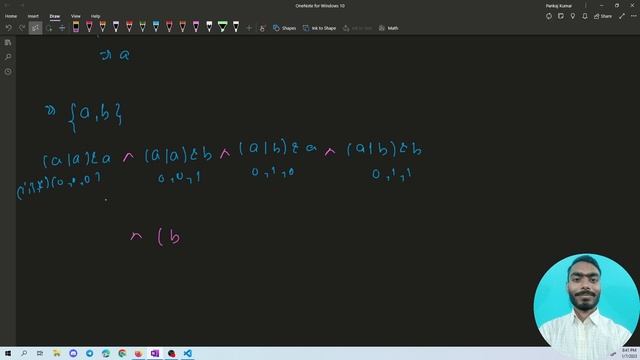Navigate back with the title bar arrow
Viewport: 640px width, 360px height.
[x=8, y=5]
